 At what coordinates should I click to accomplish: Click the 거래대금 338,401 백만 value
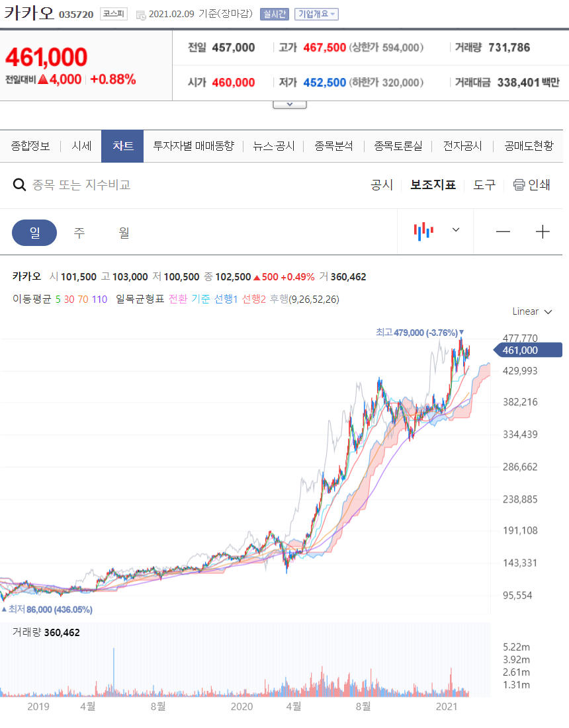tap(529, 83)
